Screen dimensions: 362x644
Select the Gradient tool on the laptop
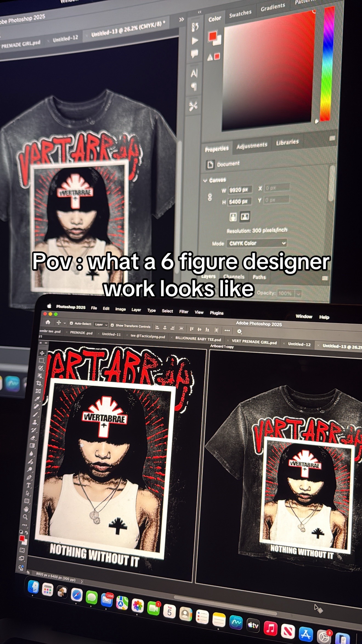pyautogui.click(x=32, y=446)
